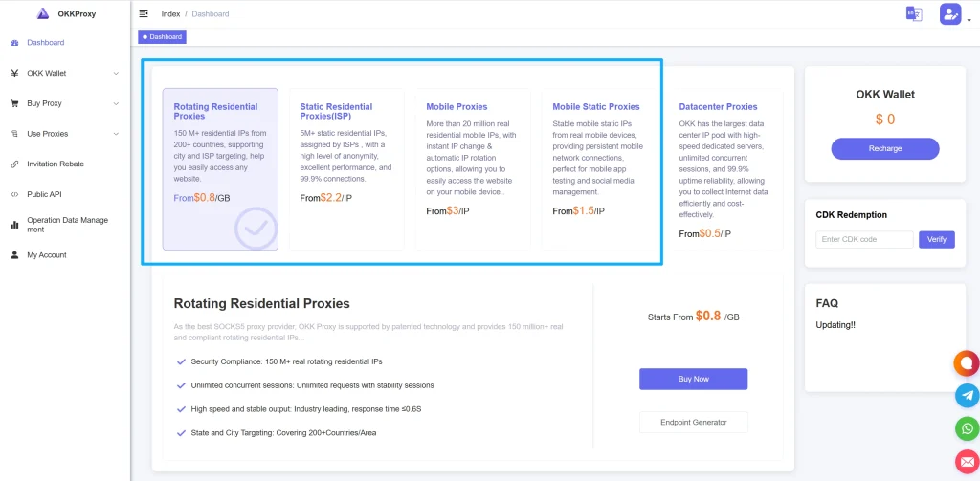Select the Rotating Residential Proxies card
Viewport: 980px width, 481px height.
coord(220,169)
